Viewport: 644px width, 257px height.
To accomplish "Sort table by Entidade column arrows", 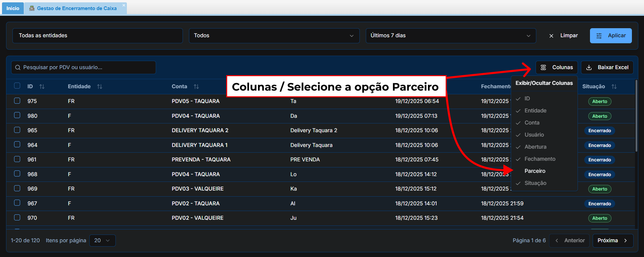I will click(100, 87).
